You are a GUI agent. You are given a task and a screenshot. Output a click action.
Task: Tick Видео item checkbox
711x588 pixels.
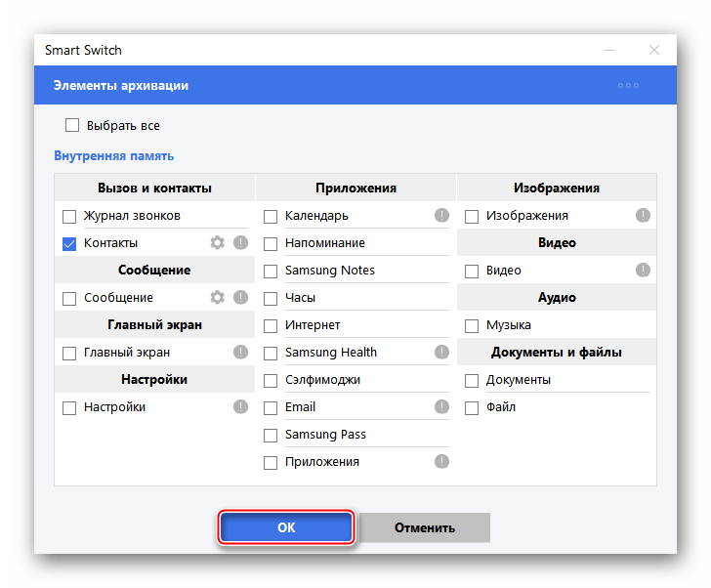[x=472, y=272]
